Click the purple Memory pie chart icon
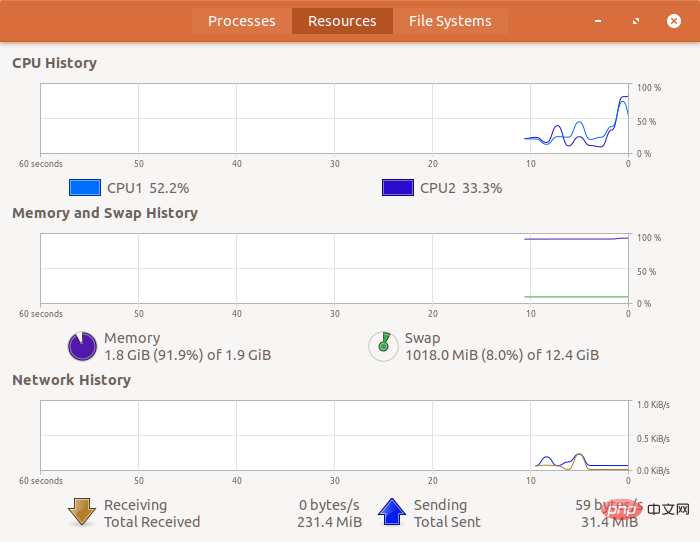 [x=81, y=346]
